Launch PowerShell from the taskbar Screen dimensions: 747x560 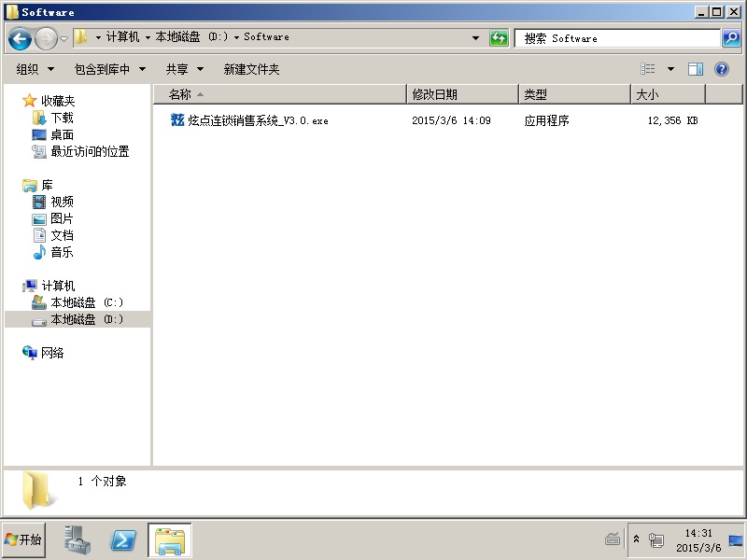pyautogui.click(x=124, y=539)
